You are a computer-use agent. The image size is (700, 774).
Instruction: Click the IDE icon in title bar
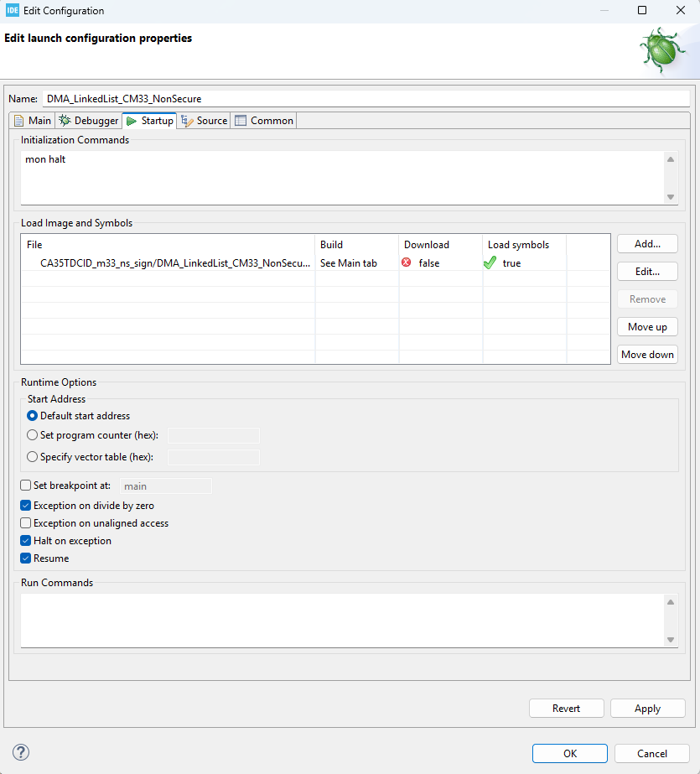coord(12,10)
